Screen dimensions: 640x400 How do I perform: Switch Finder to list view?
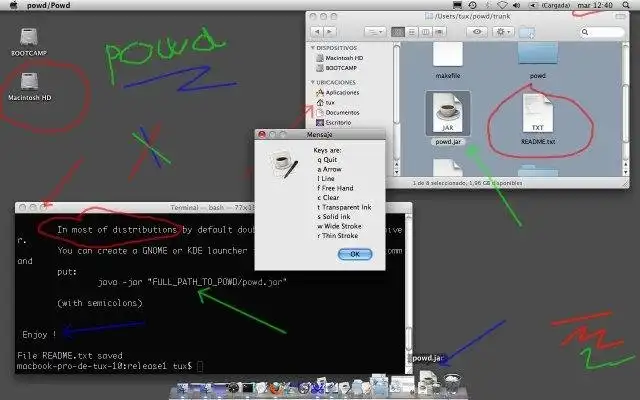click(411, 32)
